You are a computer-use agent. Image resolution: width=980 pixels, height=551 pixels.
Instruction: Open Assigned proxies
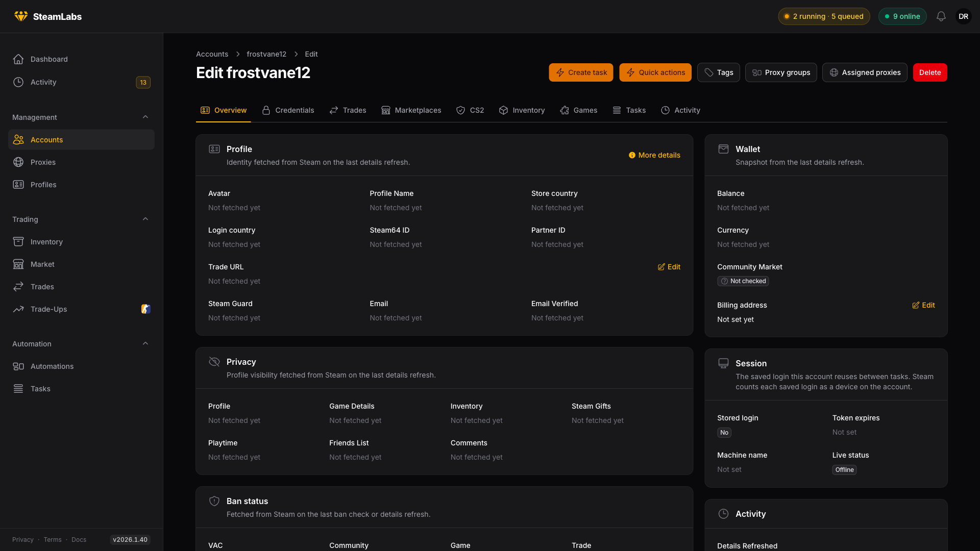[x=865, y=72]
